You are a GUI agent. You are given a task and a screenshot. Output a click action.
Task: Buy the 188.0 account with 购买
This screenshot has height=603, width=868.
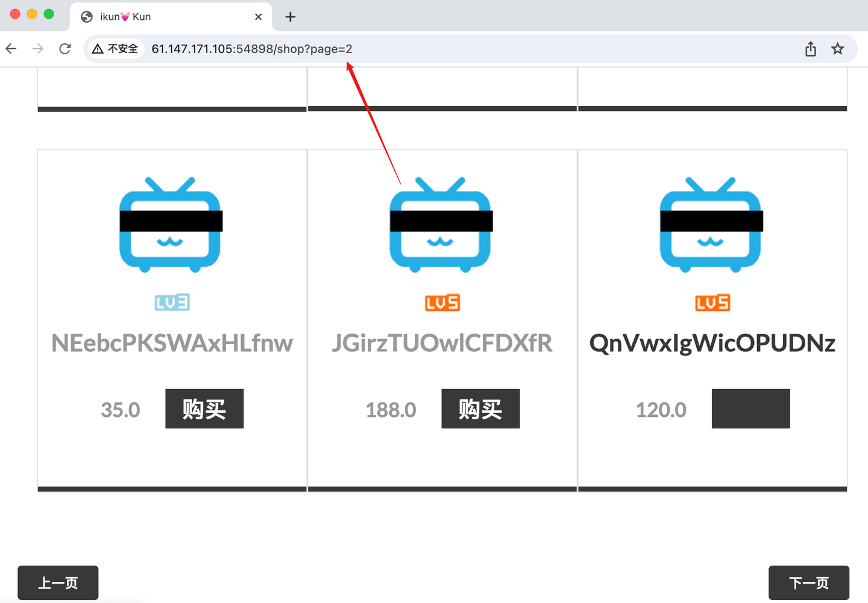480,409
